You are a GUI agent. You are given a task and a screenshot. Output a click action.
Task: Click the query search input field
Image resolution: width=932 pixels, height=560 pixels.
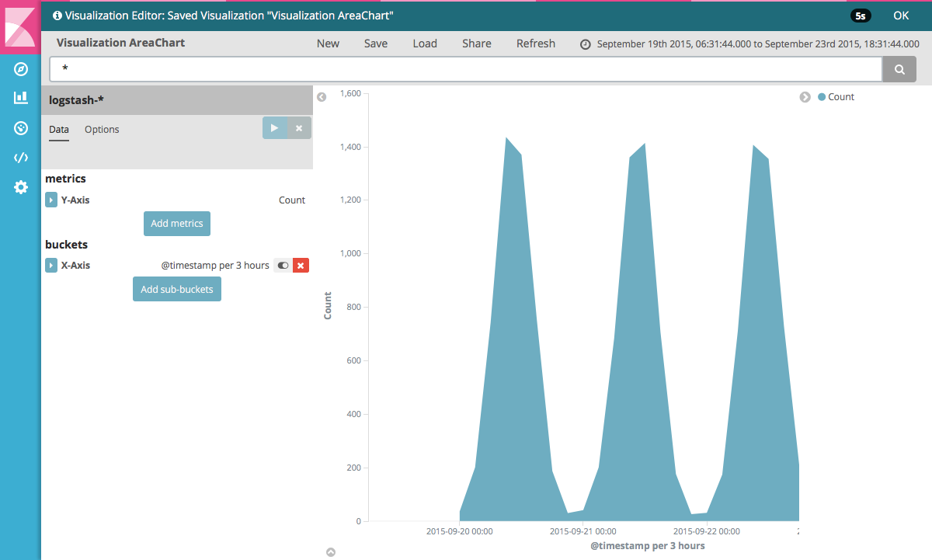[x=466, y=69]
